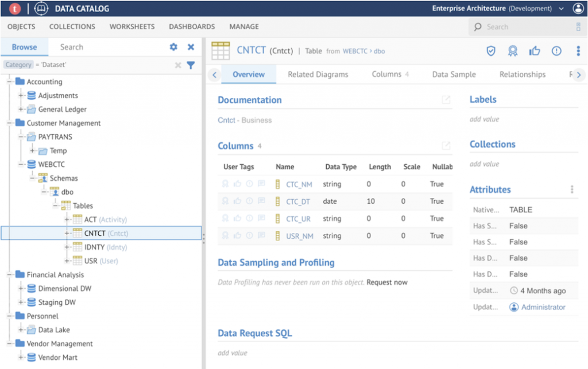The width and height of the screenshot is (588, 369).
Task: Select the Staging DW tree item
Action: (57, 302)
